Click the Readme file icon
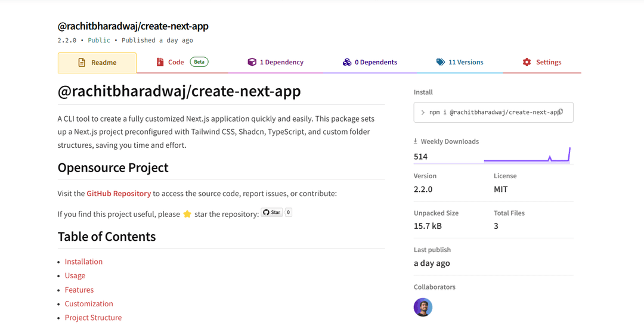The image size is (644, 326). point(82,63)
